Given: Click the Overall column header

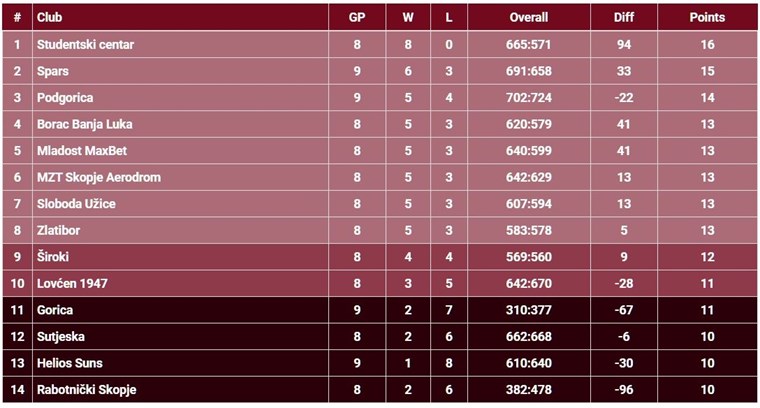Looking at the screenshot, I should [x=529, y=17].
